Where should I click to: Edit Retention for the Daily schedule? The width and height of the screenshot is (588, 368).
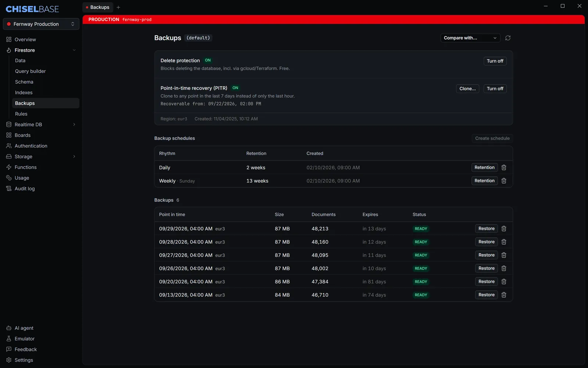(484, 167)
